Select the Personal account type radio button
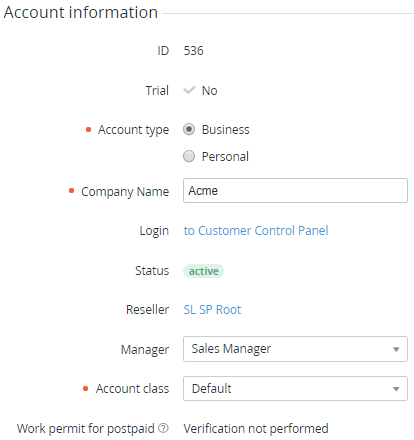Screen dimensions: 414x440 tap(189, 156)
